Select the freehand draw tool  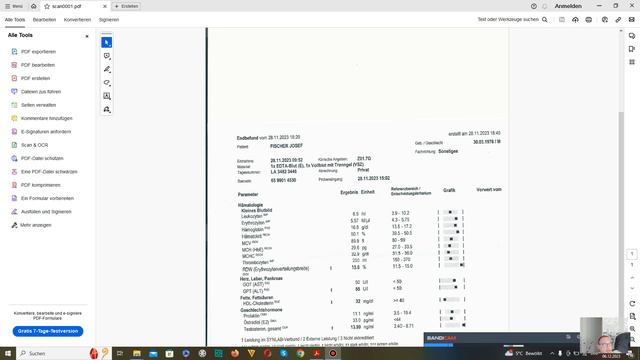[x=107, y=83]
